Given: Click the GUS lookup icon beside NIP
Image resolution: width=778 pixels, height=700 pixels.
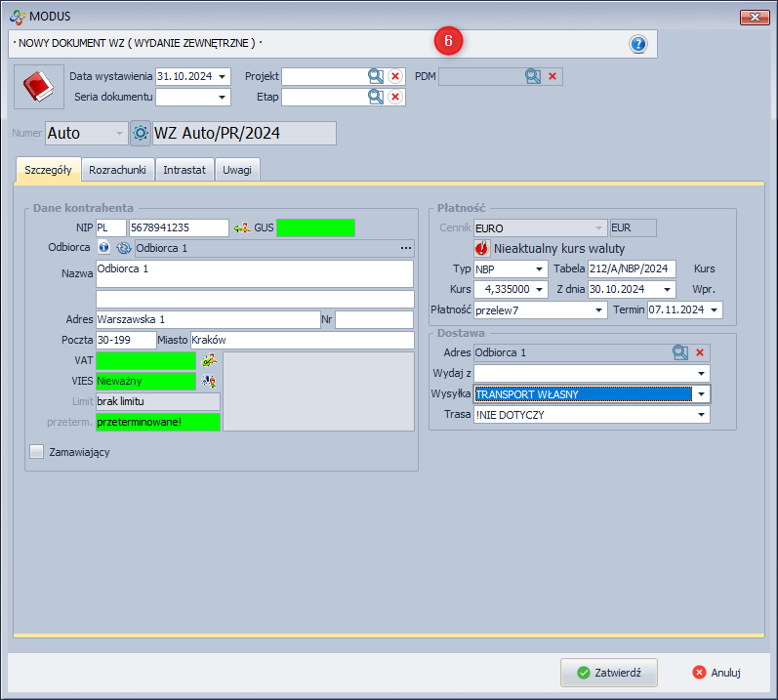Looking at the screenshot, I should tap(242, 227).
